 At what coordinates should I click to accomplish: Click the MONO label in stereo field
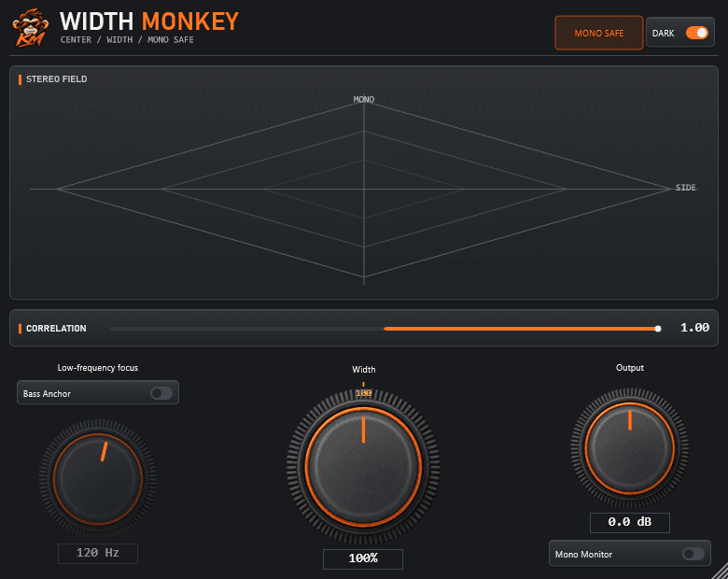click(x=364, y=99)
